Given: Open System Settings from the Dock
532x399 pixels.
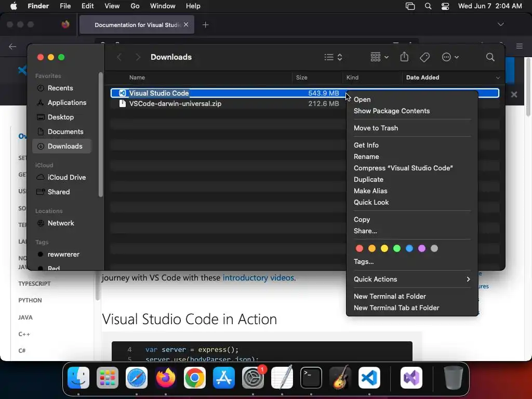Looking at the screenshot, I should [253, 378].
